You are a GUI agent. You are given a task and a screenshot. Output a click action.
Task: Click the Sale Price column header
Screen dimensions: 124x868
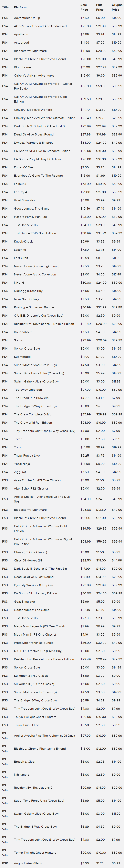pos(84,7)
